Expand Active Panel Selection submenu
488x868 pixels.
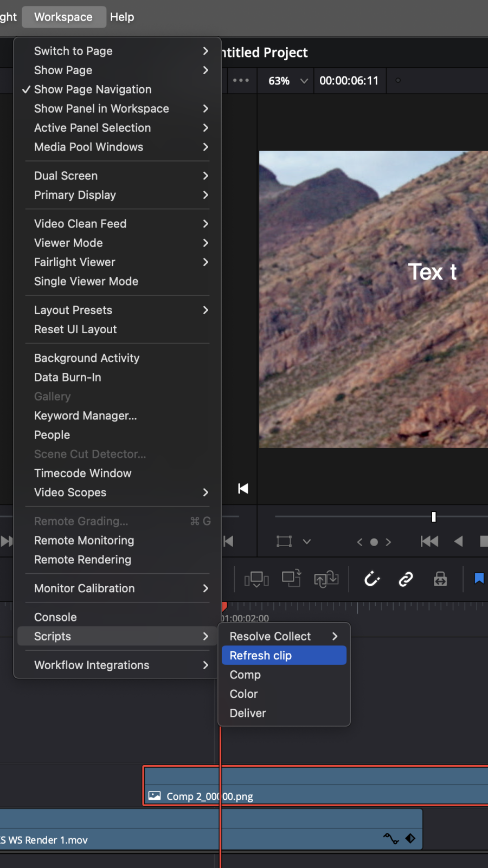tap(117, 128)
